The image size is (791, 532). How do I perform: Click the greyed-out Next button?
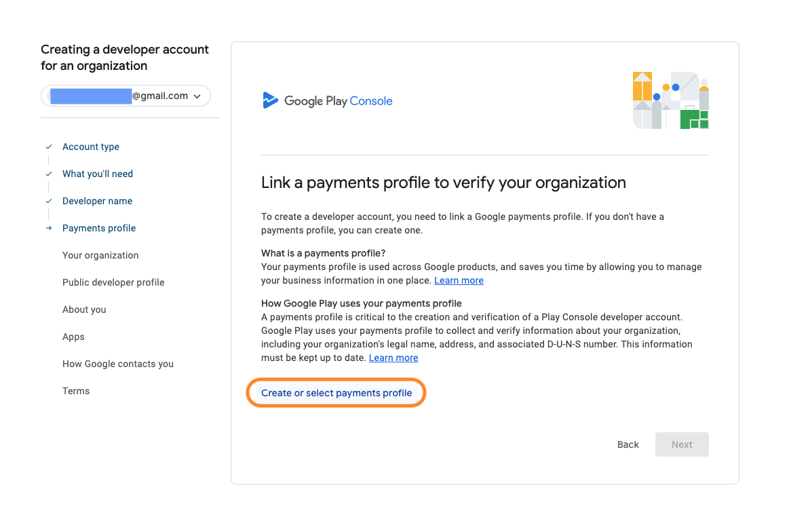(682, 444)
